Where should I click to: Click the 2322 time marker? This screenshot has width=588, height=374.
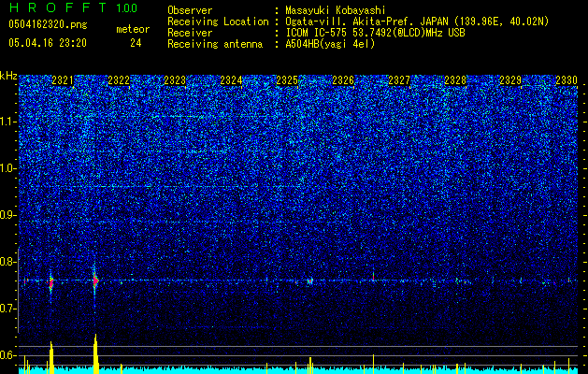(119, 80)
